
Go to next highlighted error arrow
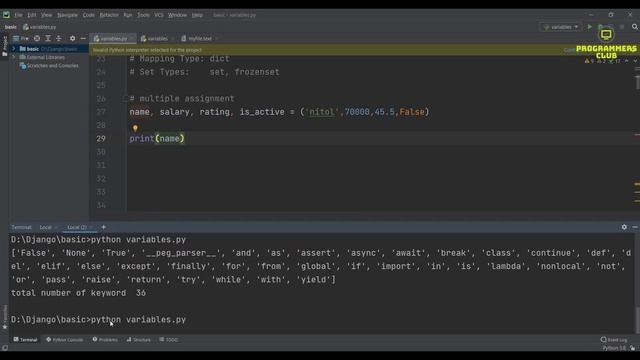coord(635,61)
